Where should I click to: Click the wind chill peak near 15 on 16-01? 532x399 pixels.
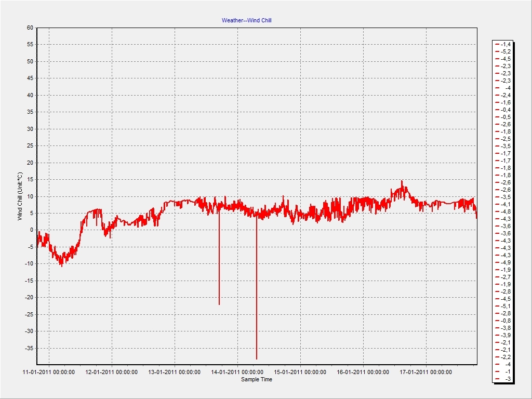click(402, 182)
